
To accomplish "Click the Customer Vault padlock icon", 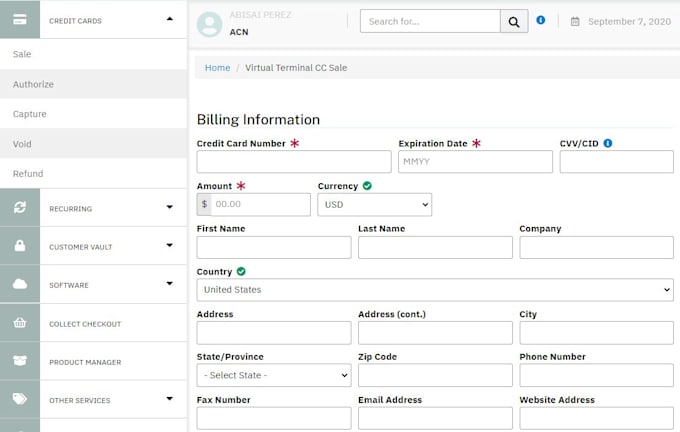I will pyautogui.click(x=19, y=246).
